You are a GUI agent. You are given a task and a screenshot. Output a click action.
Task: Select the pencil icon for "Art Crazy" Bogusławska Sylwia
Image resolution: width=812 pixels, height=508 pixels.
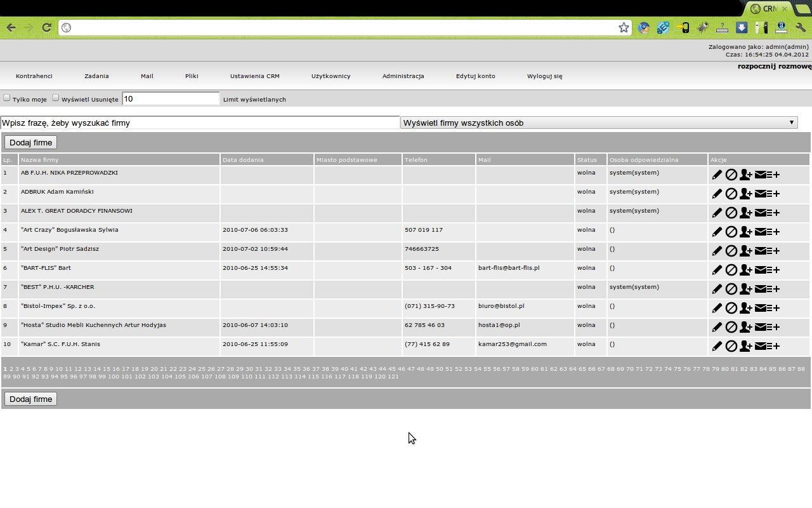tap(716, 232)
